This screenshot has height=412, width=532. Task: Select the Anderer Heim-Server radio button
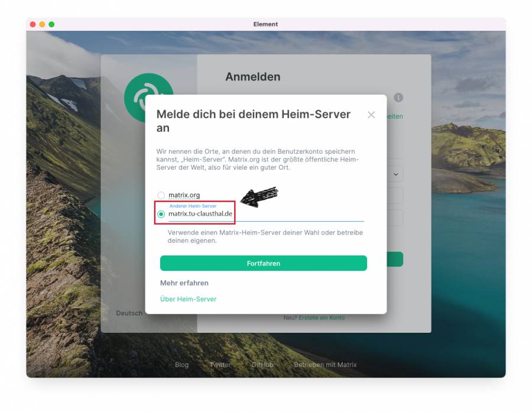point(161,214)
